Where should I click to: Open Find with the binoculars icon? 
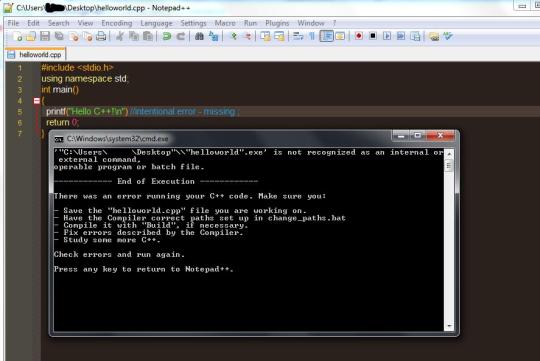199,36
